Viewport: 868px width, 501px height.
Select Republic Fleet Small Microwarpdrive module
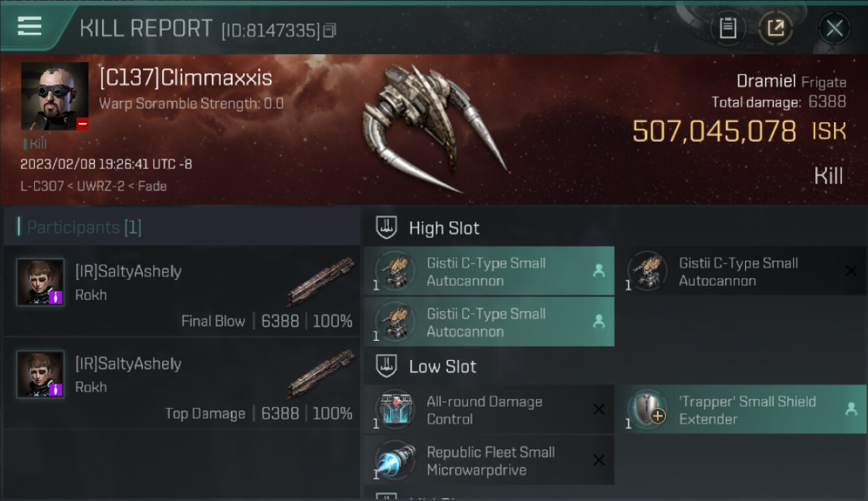click(x=489, y=460)
